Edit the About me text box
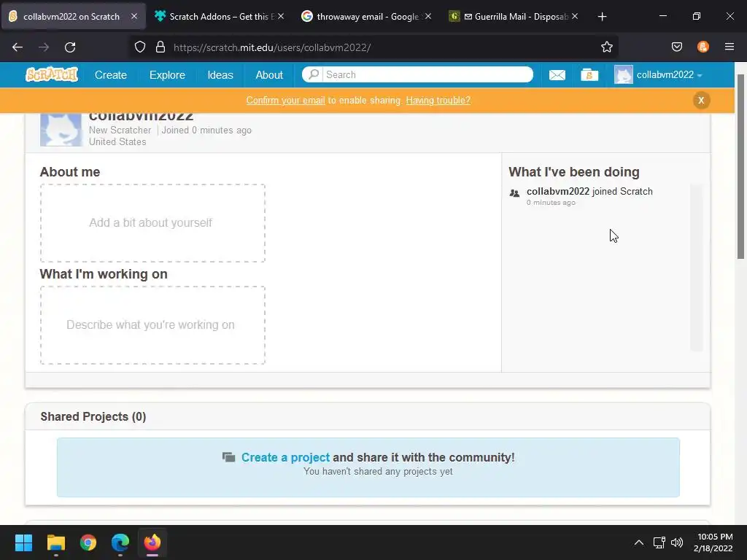Screen dimensions: 747x560 pyautogui.click(x=152, y=223)
